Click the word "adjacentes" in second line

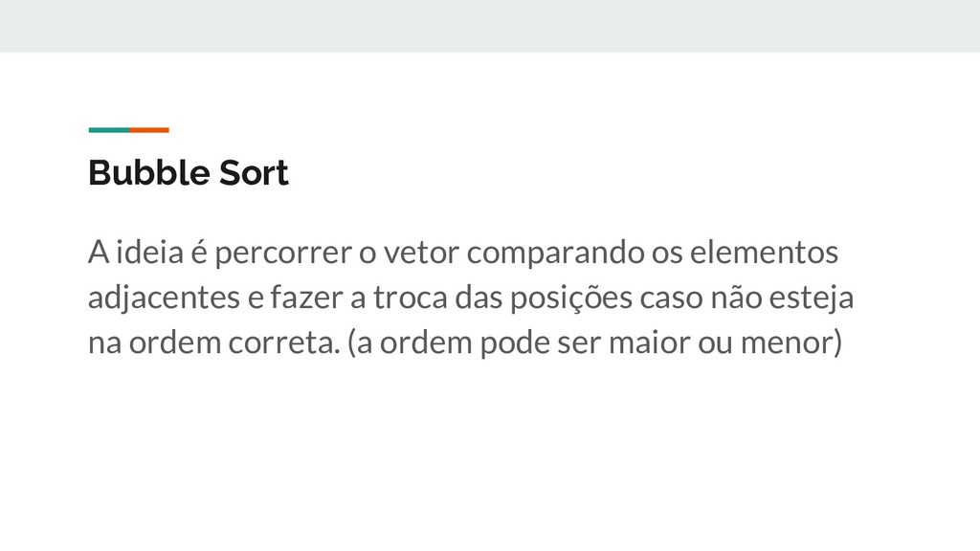tap(164, 298)
